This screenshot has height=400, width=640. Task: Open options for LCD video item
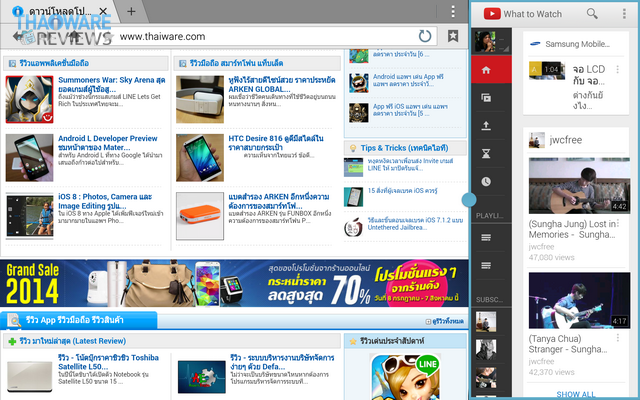click(x=618, y=69)
